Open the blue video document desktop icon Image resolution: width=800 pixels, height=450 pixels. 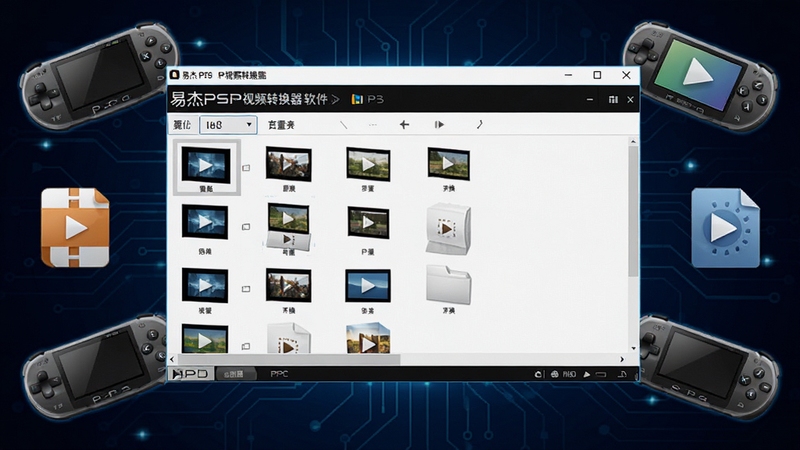click(x=724, y=228)
